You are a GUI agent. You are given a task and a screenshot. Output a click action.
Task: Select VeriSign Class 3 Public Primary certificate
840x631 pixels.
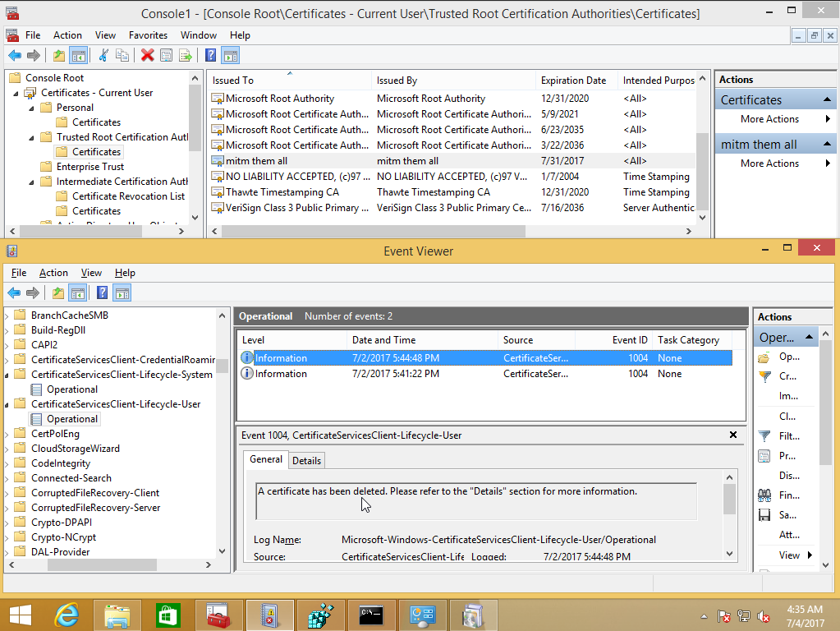[452, 208]
